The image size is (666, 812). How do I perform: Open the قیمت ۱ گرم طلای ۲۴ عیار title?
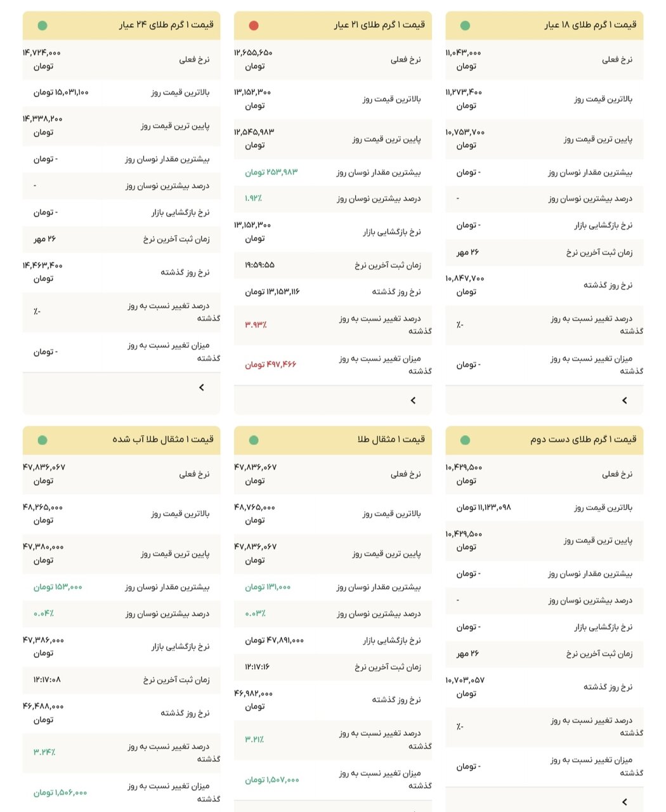point(166,25)
